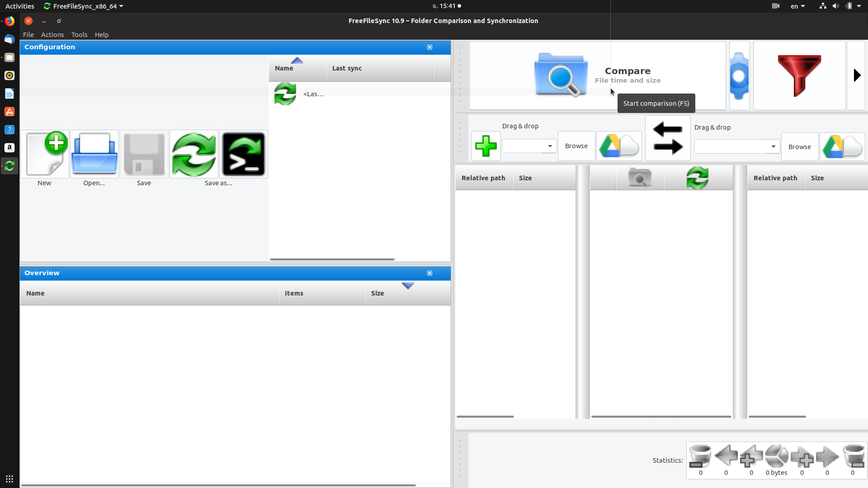This screenshot has width=868, height=488.
Task: Click the left folder path input field
Action: pyautogui.click(x=523, y=146)
